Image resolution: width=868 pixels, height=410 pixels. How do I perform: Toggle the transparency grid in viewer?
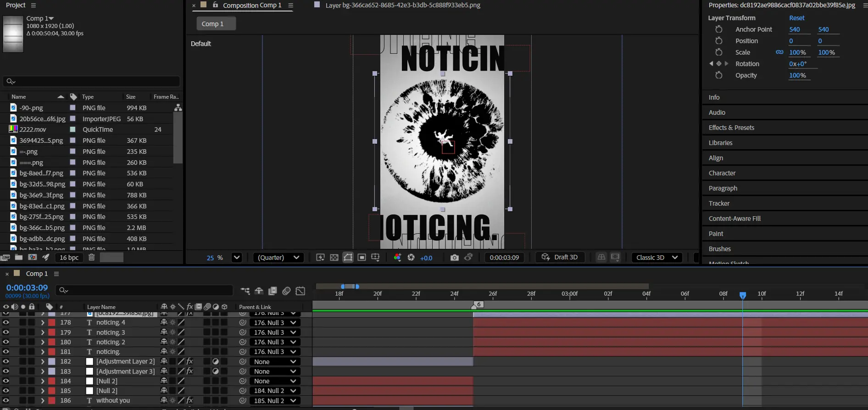click(x=334, y=258)
